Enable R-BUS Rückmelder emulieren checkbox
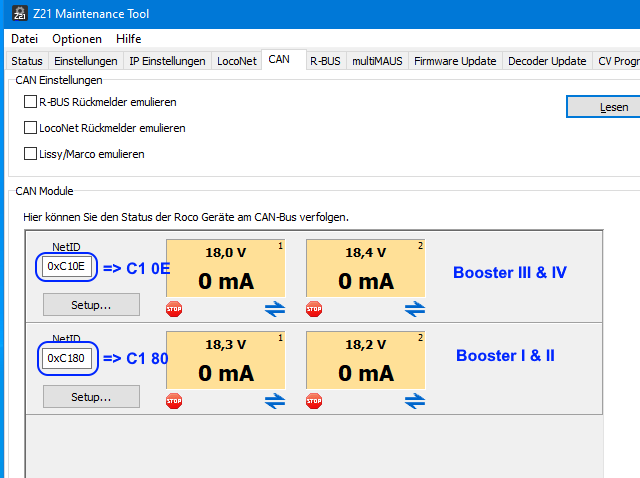 pos(30,102)
